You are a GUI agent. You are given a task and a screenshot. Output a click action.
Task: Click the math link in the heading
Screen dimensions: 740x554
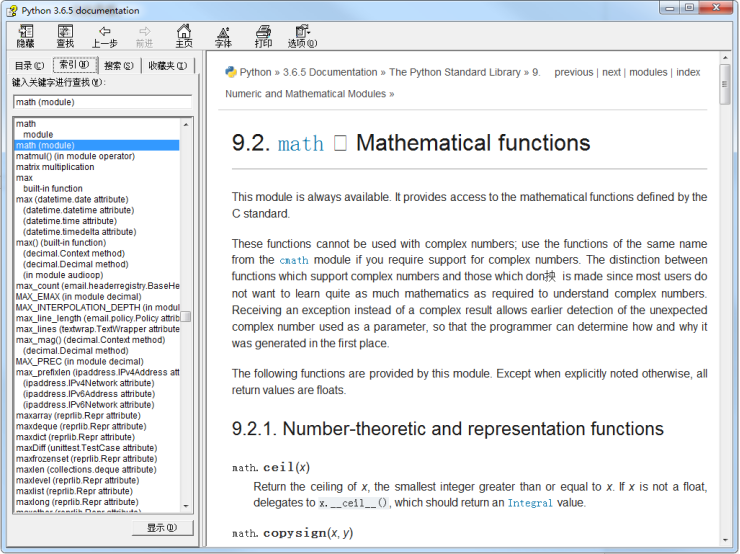(x=301, y=144)
